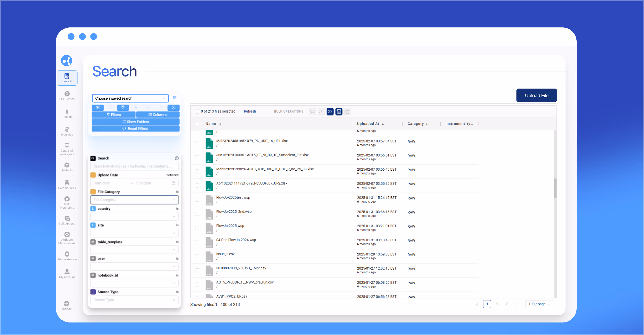
Task: Open the Source Type dropdown
Action: [x=134, y=300]
